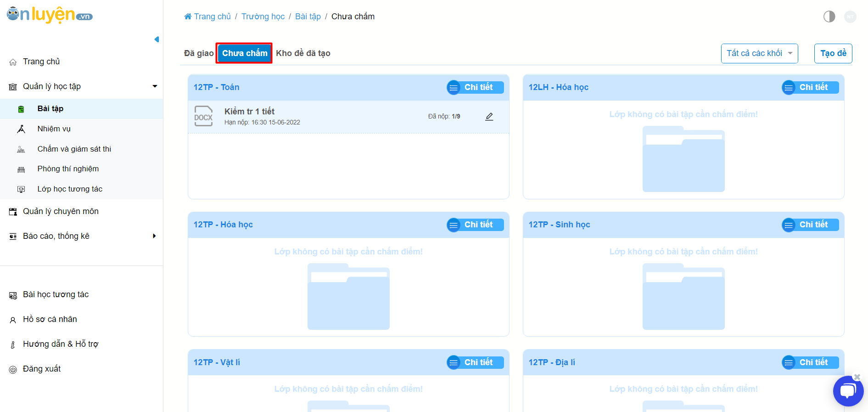The width and height of the screenshot is (868, 412).
Task: Open Chi tiết for 12TP - Toán
Action: pos(475,87)
